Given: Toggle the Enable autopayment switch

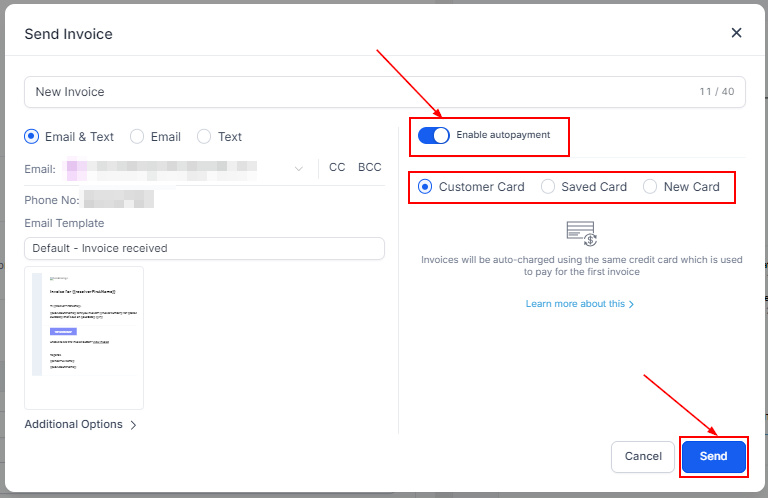Looking at the screenshot, I should click(x=433, y=136).
